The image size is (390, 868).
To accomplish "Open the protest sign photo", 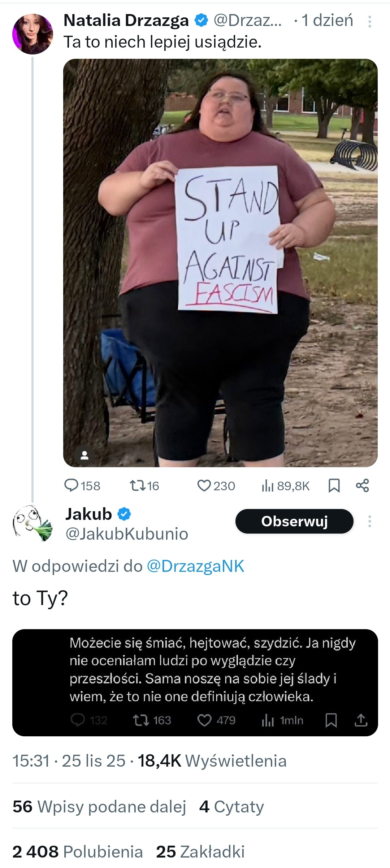I will tap(220, 263).
